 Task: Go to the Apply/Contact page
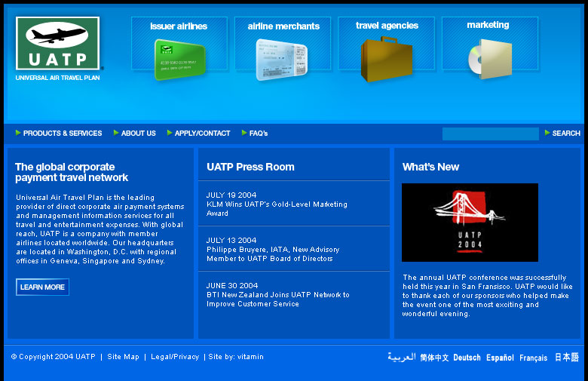click(202, 134)
